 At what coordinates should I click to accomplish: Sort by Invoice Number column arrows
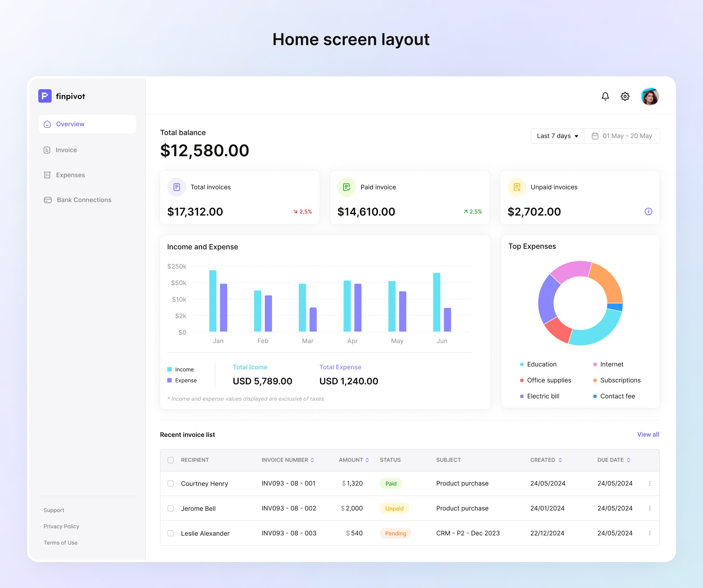tap(312, 460)
